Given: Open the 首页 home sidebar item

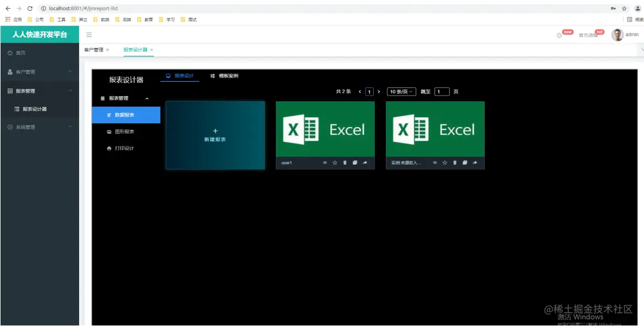Looking at the screenshot, I should coord(39,52).
